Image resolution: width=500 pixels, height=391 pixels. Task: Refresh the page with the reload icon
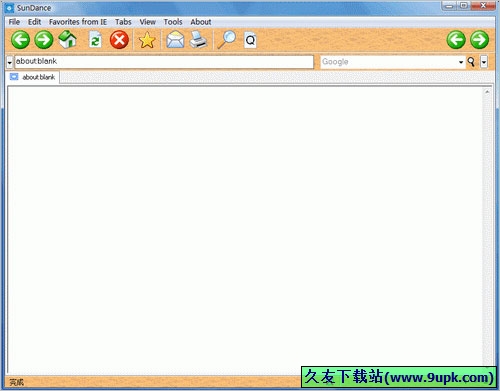(95, 40)
